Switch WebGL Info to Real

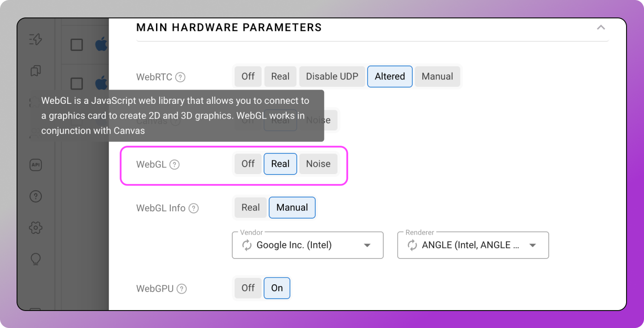pos(250,208)
